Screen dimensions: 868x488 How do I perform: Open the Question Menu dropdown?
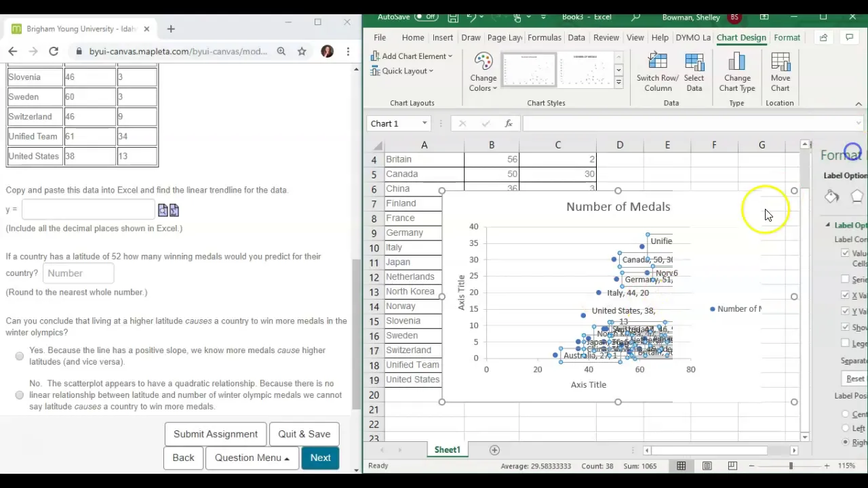point(252,457)
